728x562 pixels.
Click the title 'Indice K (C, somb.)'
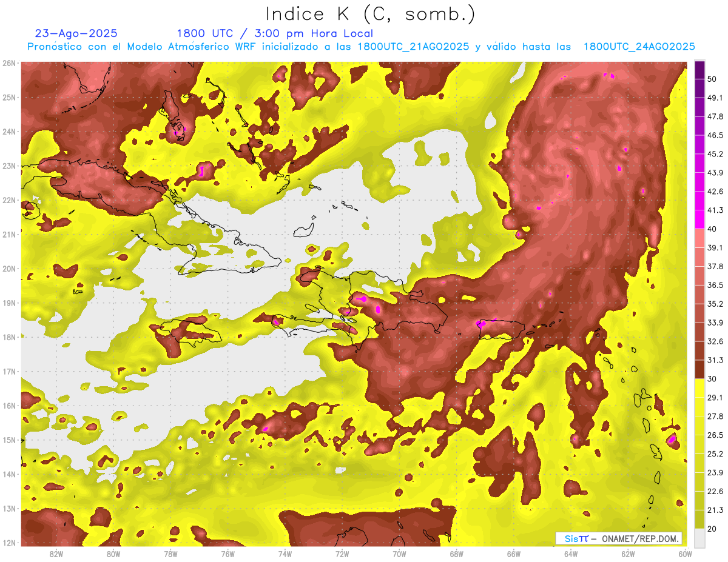[371, 14]
